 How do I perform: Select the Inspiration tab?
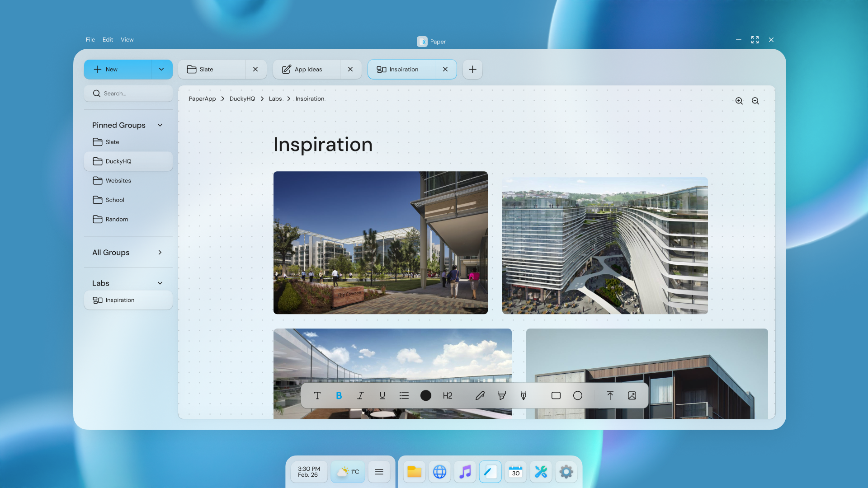coord(401,70)
